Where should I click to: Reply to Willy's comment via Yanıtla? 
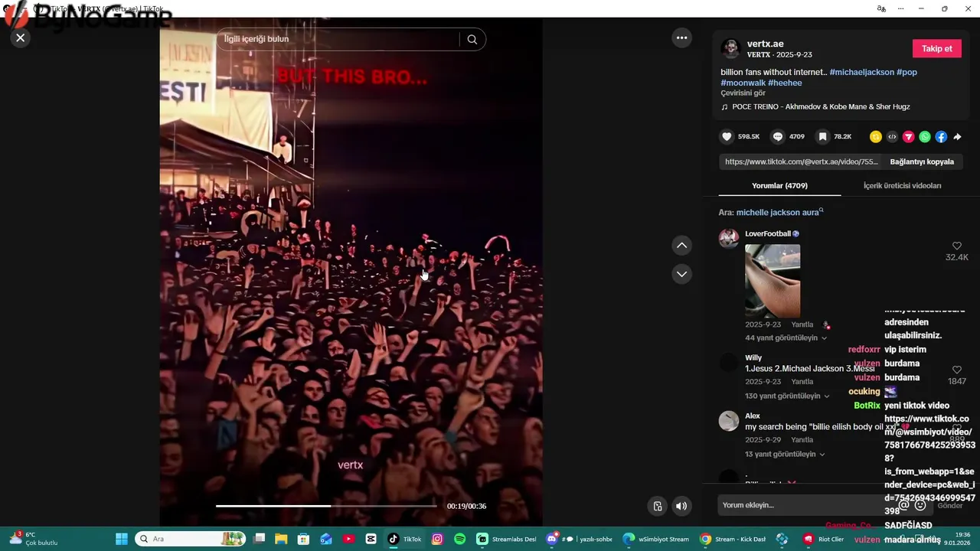(802, 382)
